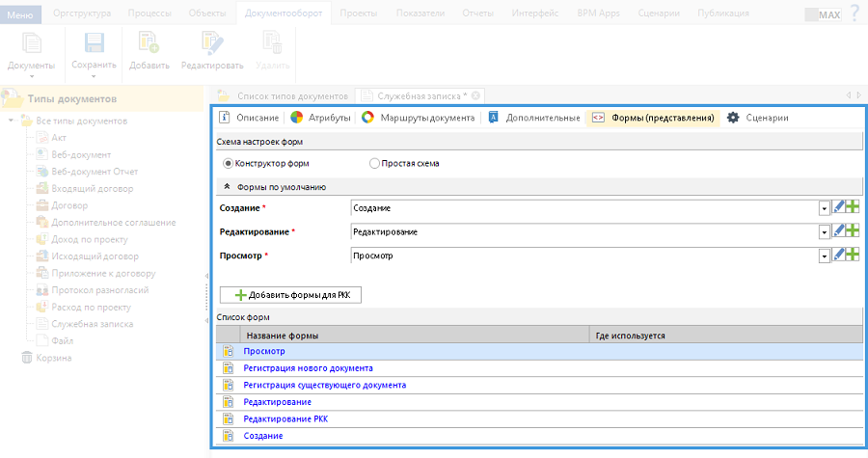Click the Корзина trash icon in tree

(x=27, y=358)
